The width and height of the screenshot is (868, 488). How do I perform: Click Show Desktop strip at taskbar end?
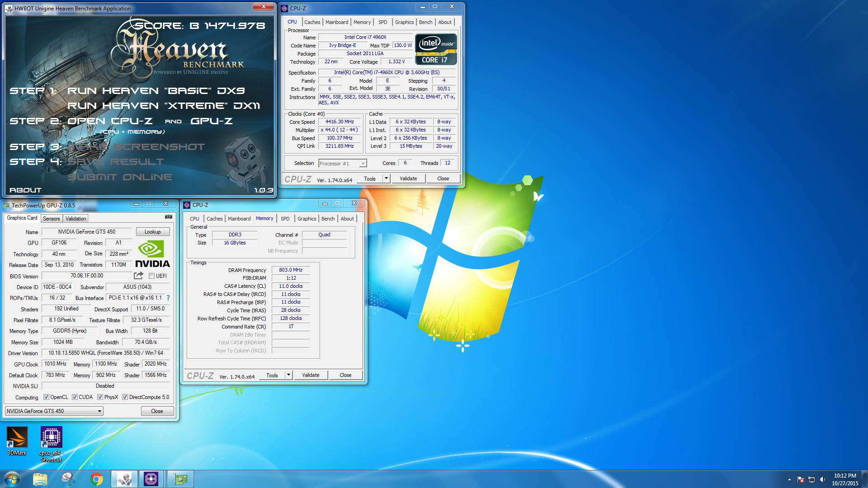(865, 479)
